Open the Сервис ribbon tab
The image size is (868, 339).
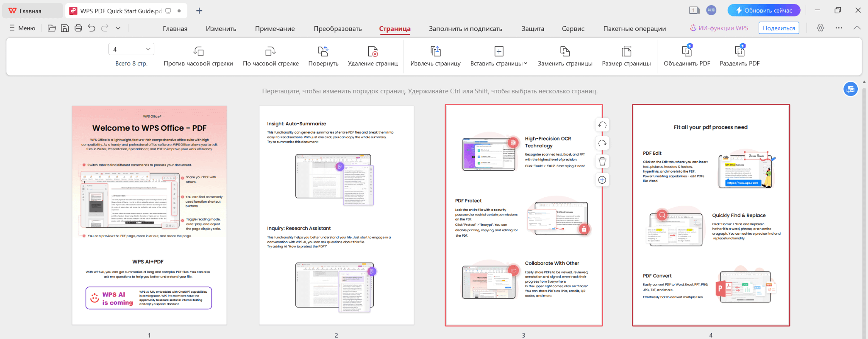[573, 28]
